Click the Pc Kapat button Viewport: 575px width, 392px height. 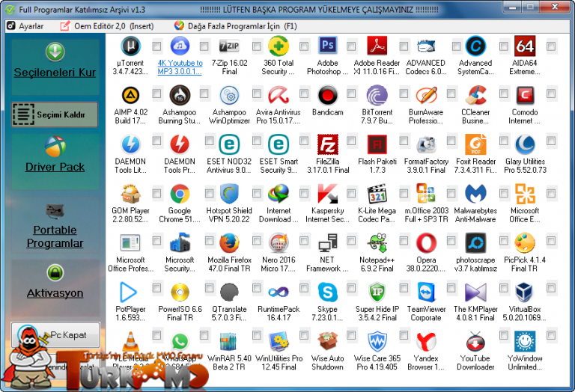point(55,335)
